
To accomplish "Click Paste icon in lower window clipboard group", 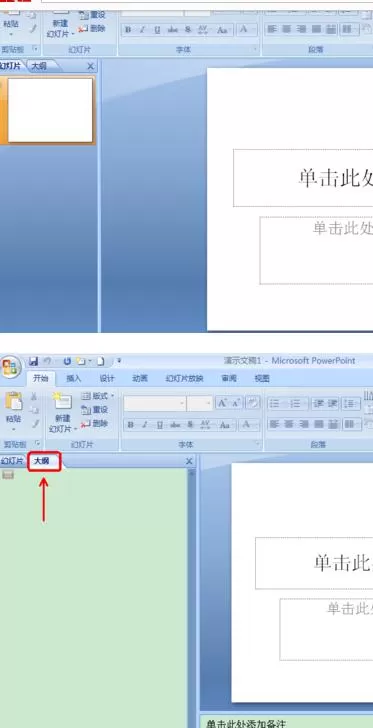I will click(13, 402).
